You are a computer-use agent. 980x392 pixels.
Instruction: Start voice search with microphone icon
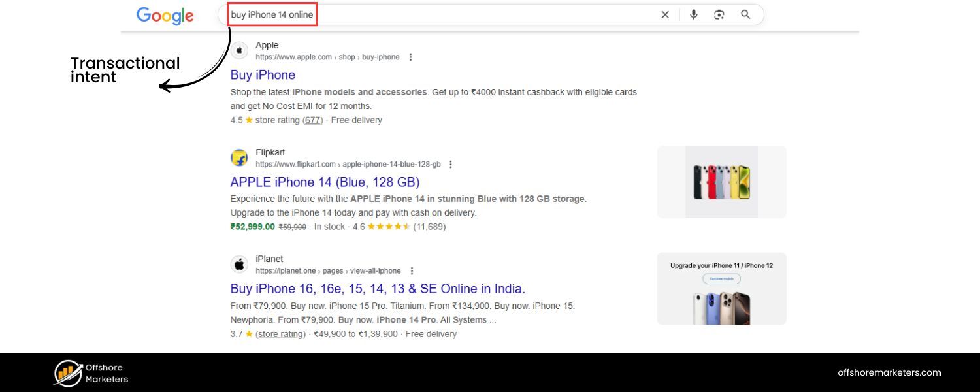click(x=693, y=14)
